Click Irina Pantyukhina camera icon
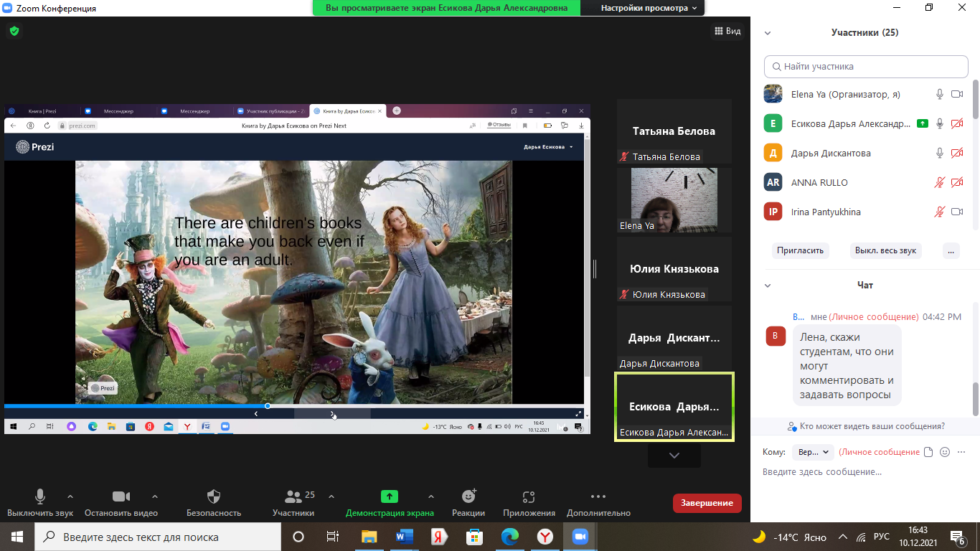 (x=956, y=212)
